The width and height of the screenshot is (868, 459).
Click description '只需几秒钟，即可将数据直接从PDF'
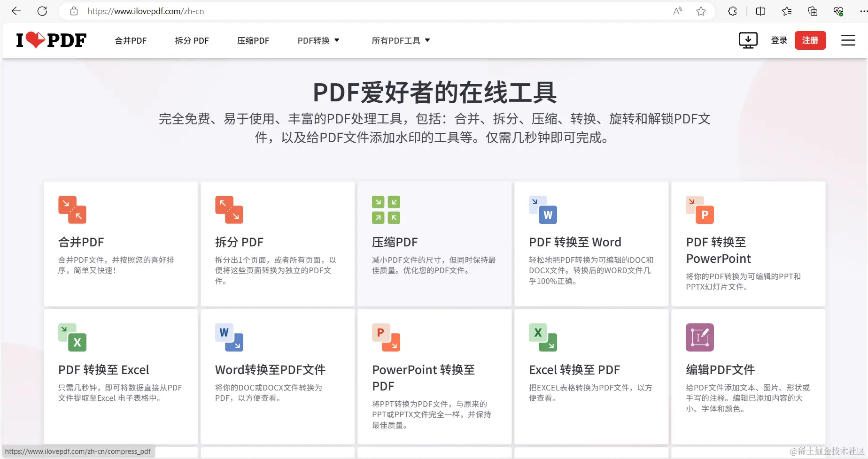tap(120, 393)
